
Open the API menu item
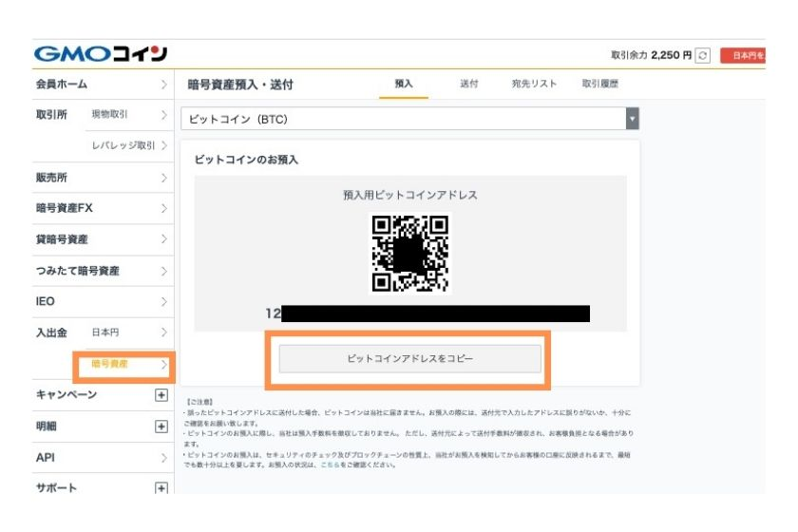tap(103, 458)
